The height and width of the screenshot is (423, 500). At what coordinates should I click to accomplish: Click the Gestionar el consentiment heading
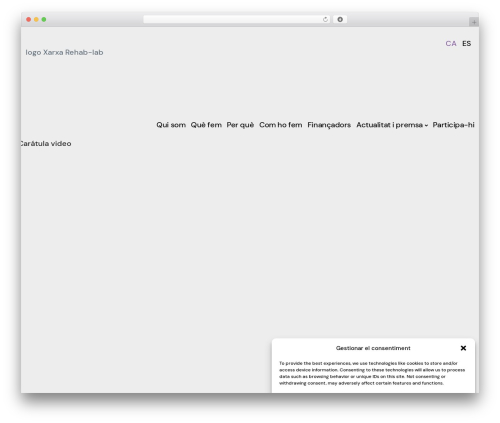pos(373,348)
